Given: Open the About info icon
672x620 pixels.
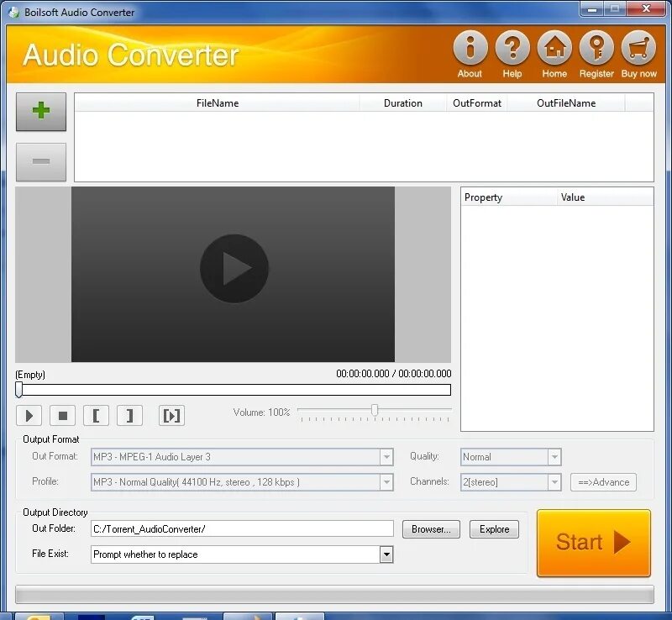Looking at the screenshot, I should click(x=470, y=47).
